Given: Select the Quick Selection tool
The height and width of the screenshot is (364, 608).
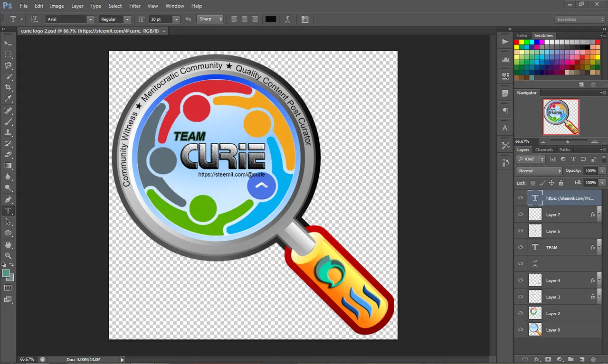Looking at the screenshot, I should click(x=8, y=76).
